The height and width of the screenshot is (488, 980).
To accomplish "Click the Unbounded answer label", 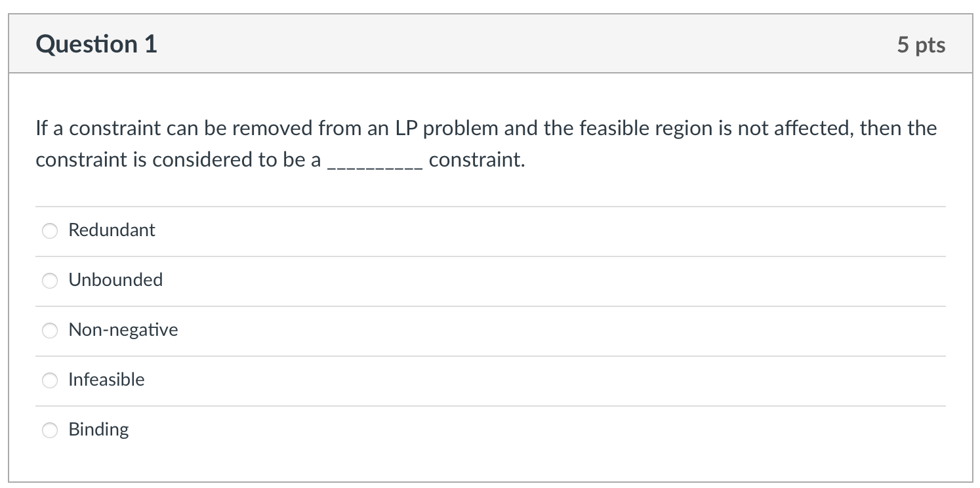I will coord(115,280).
